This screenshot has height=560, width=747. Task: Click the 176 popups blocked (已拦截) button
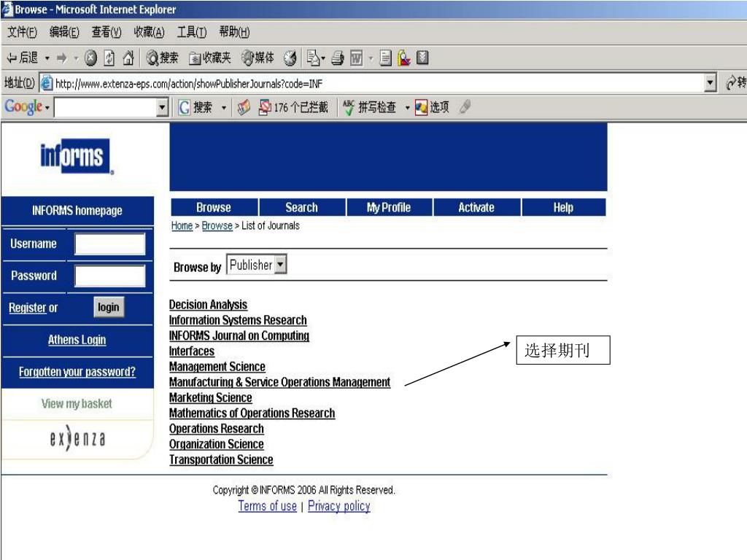click(x=293, y=107)
